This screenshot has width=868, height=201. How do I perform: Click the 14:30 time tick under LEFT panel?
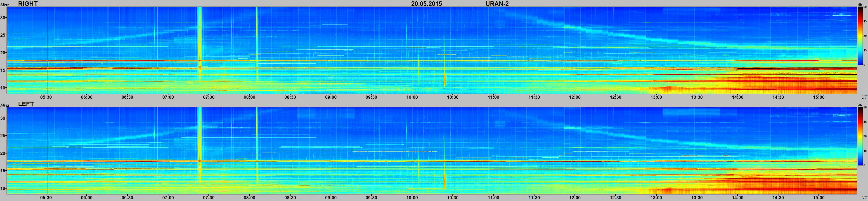pyautogui.click(x=778, y=198)
